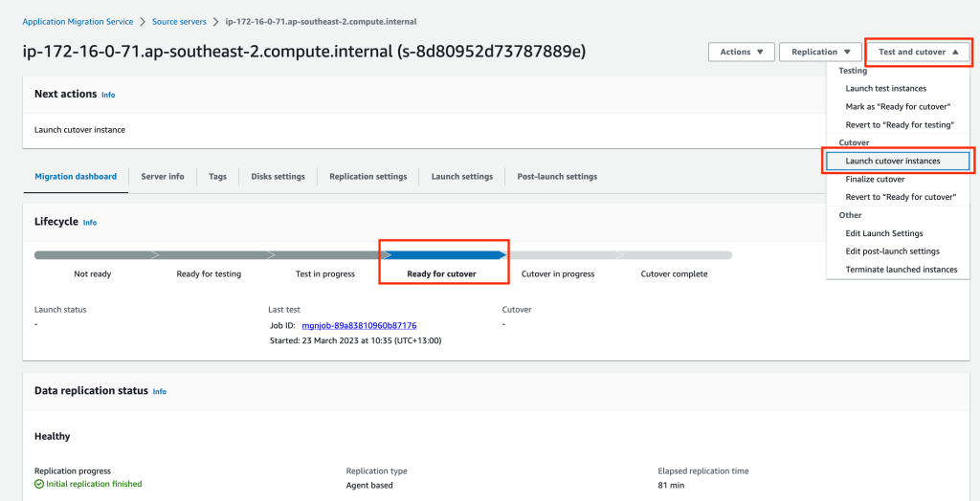This screenshot has height=501, width=980.
Task: Click Terminate launched instances
Action: pyautogui.click(x=901, y=270)
